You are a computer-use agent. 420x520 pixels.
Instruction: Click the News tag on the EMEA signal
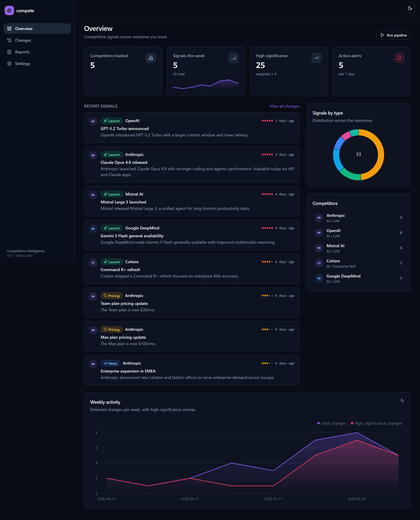[x=111, y=363]
